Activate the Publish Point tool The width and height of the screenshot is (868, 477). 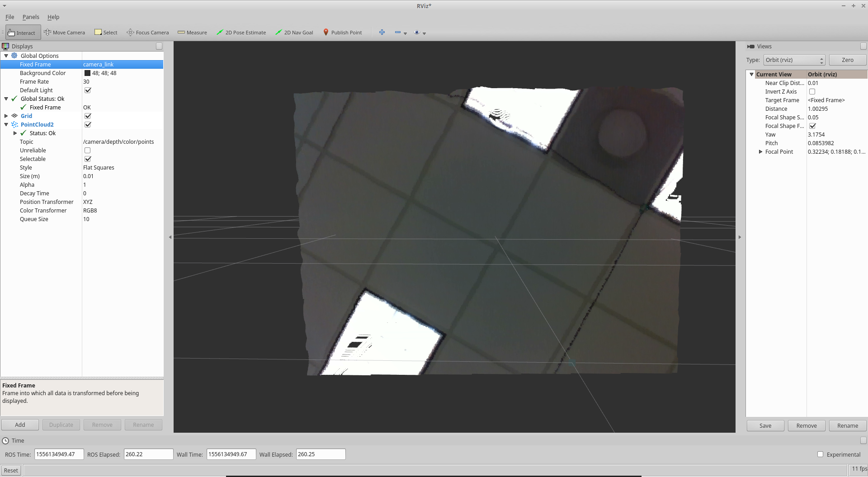pyautogui.click(x=342, y=33)
